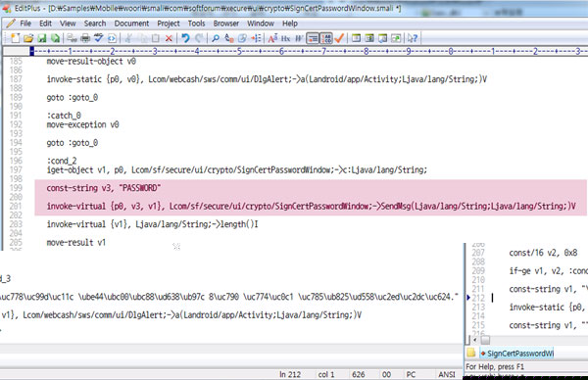Click the context Help pointer icon

(413, 38)
